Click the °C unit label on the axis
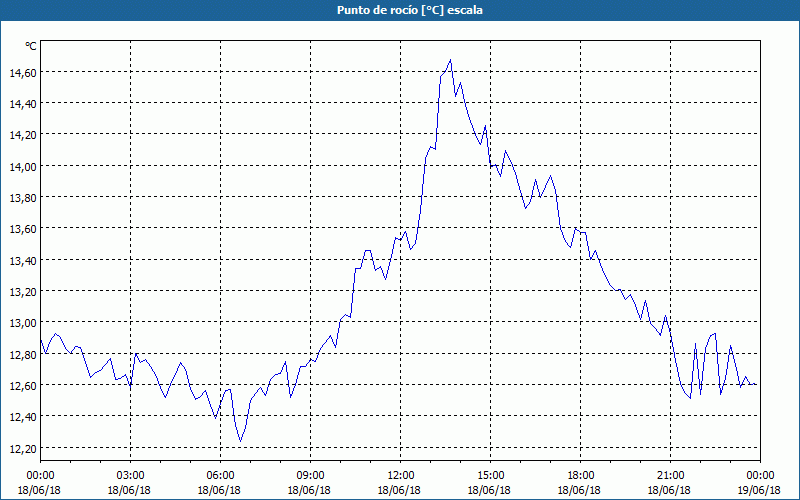 click(31, 46)
